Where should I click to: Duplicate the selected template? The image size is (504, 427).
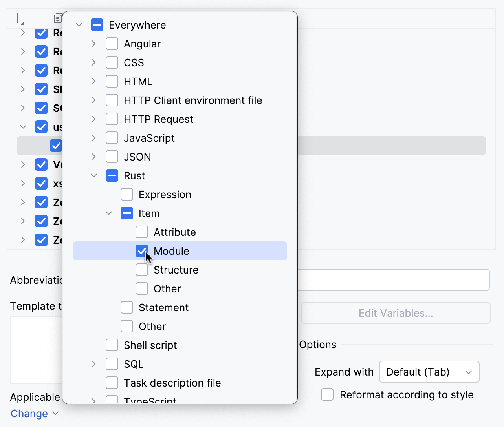pos(57,18)
